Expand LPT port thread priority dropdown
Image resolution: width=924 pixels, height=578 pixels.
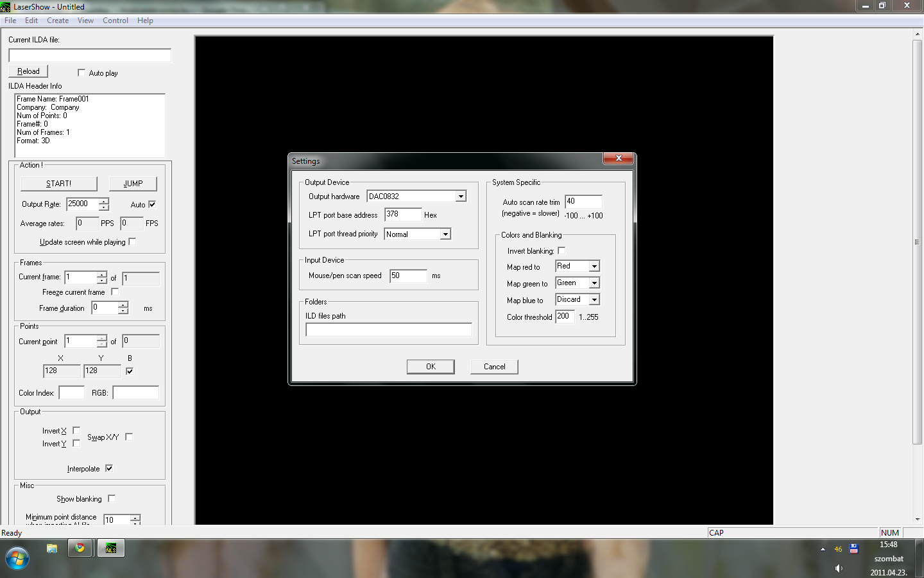[445, 234]
